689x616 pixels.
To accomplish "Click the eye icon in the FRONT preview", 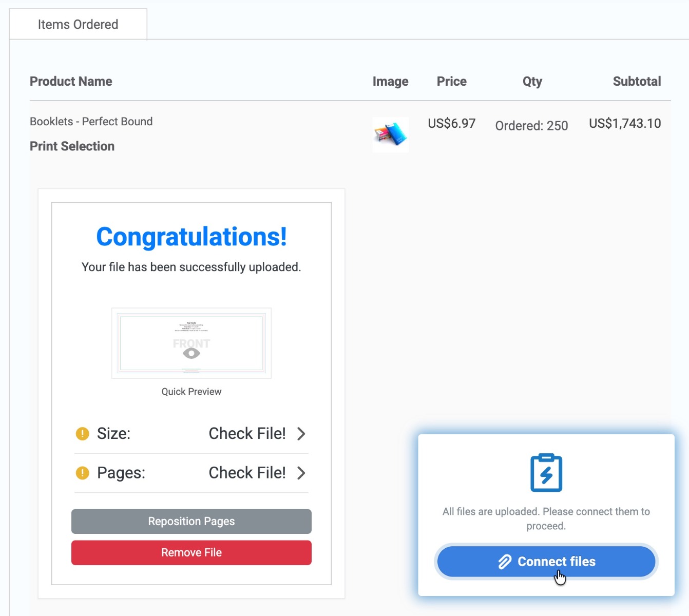I will point(191,354).
